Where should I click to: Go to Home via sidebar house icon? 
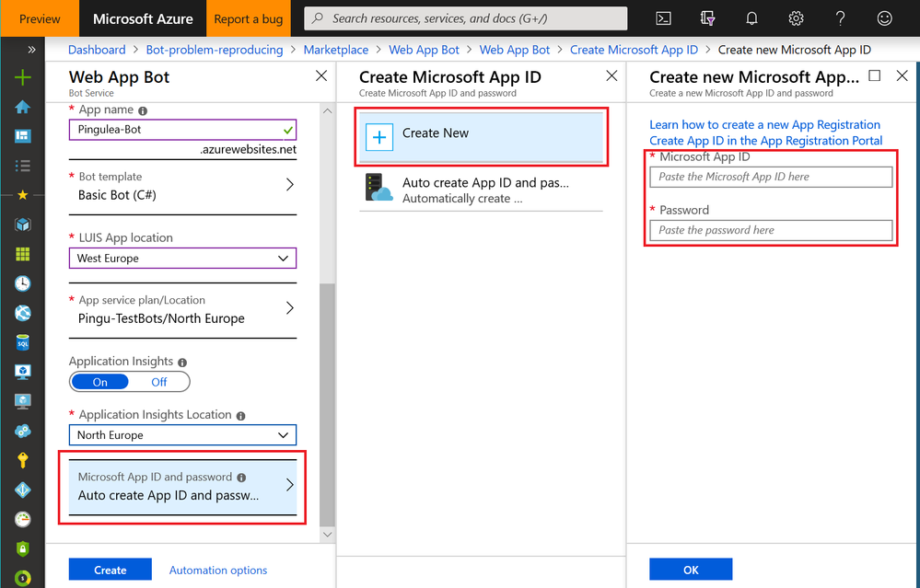tap(22, 108)
